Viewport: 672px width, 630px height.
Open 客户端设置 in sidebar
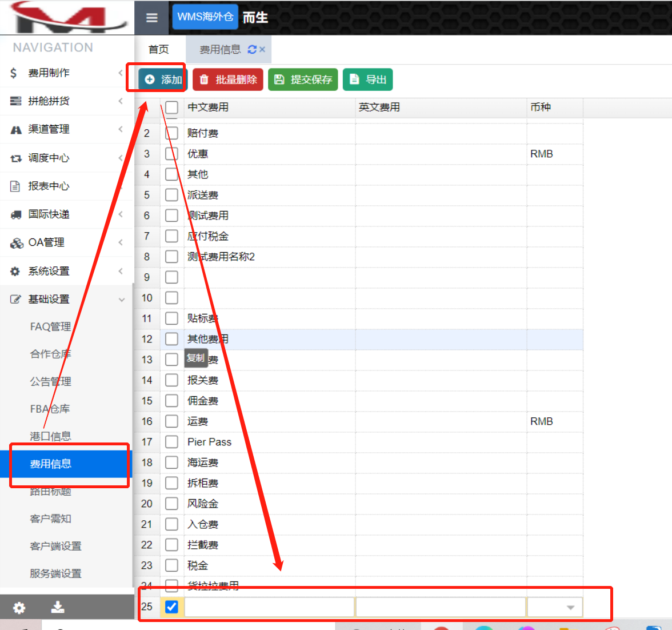tap(56, 547)
